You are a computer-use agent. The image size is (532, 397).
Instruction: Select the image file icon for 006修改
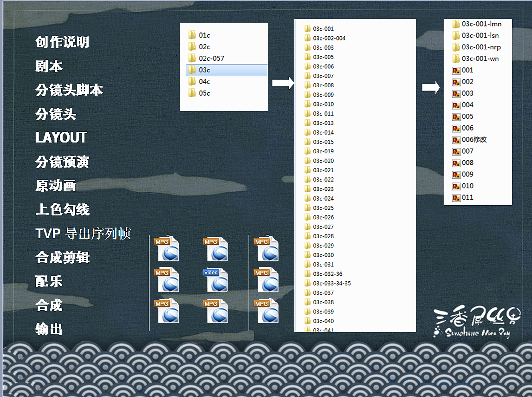[x=456, y=140]
